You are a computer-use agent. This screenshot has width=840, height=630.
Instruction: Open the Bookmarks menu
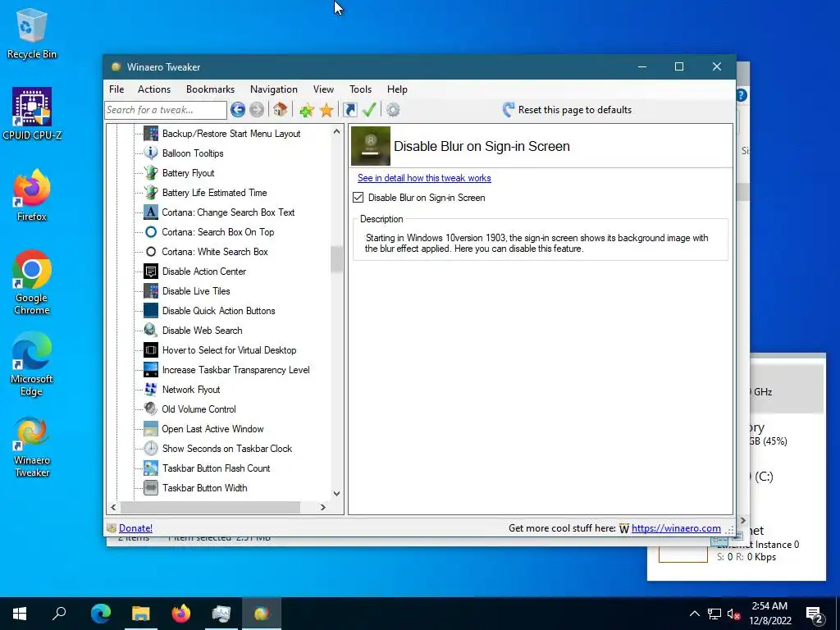(x=210, y=89)
